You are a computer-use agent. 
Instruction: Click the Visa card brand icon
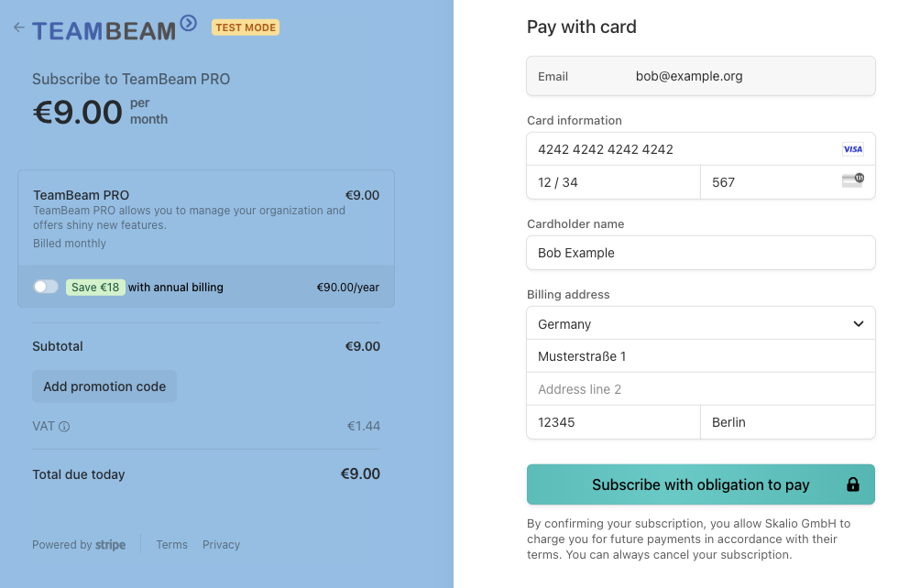[x=853, y=149]
